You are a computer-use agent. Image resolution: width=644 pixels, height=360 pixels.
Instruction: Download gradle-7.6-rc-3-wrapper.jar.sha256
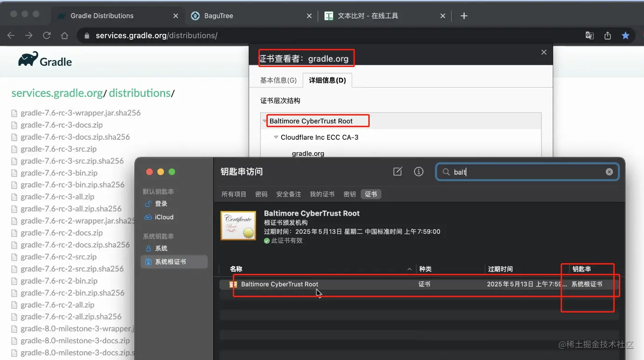81,113
